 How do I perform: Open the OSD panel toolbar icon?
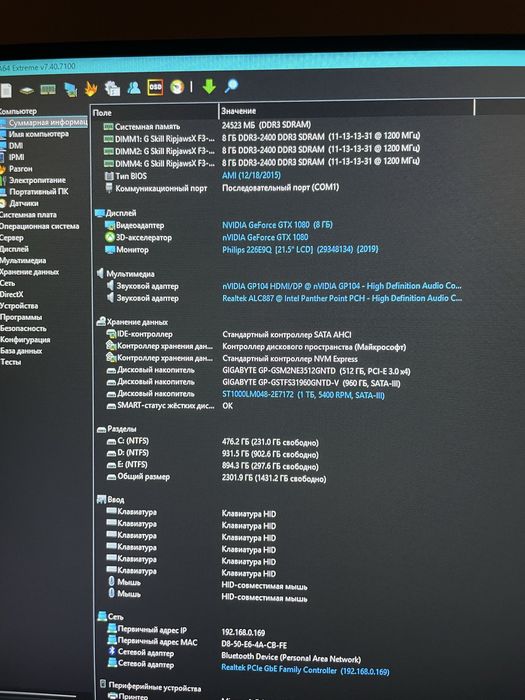click(x=155, y=87)
